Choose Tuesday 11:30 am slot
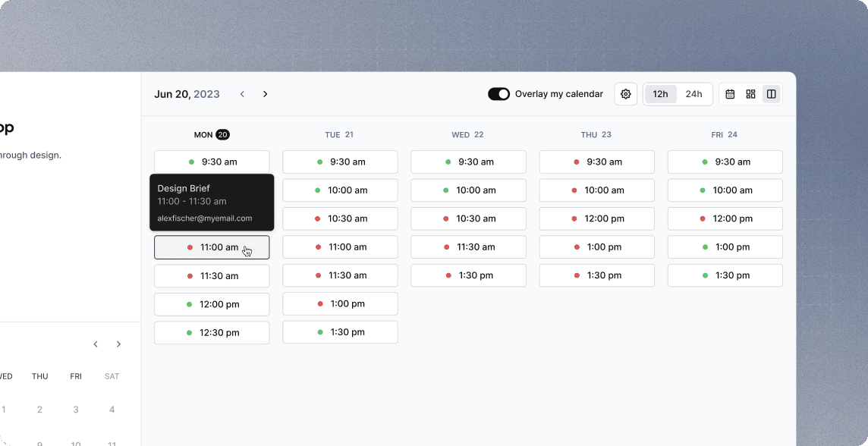Image resolution: width=868 pixels, height=446 pixels. 341,275
